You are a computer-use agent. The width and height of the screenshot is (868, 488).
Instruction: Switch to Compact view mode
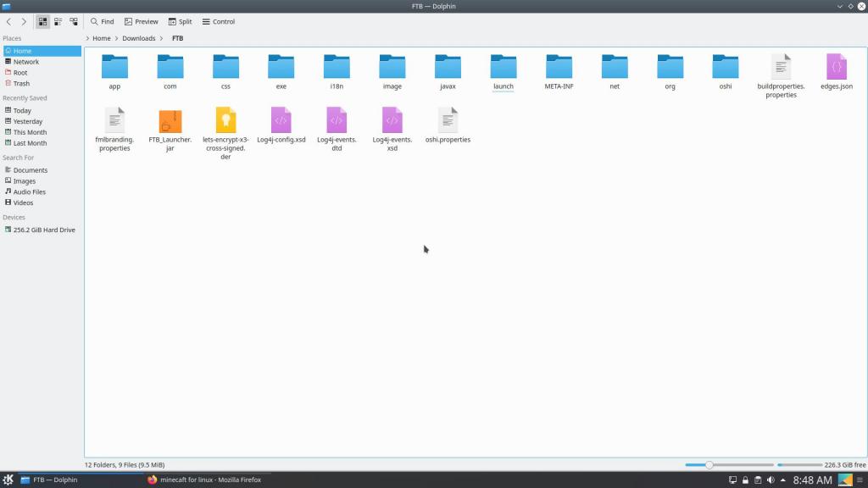pos(58,21)
